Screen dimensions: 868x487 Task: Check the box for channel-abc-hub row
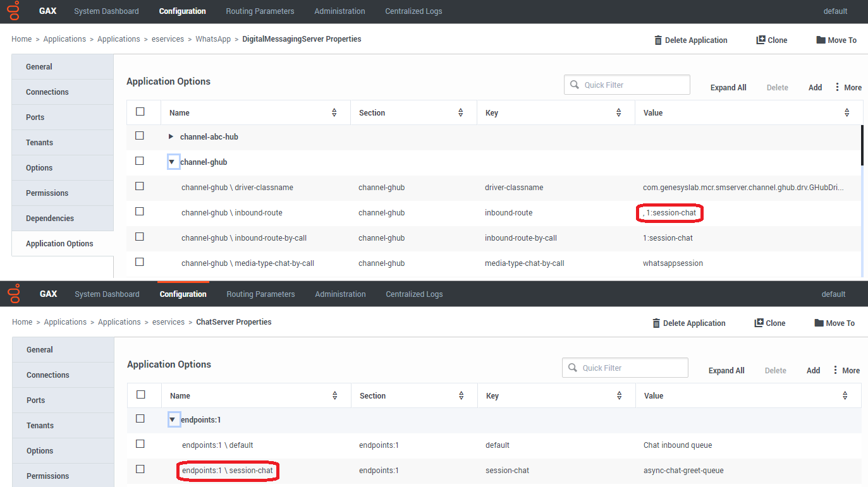140,136
